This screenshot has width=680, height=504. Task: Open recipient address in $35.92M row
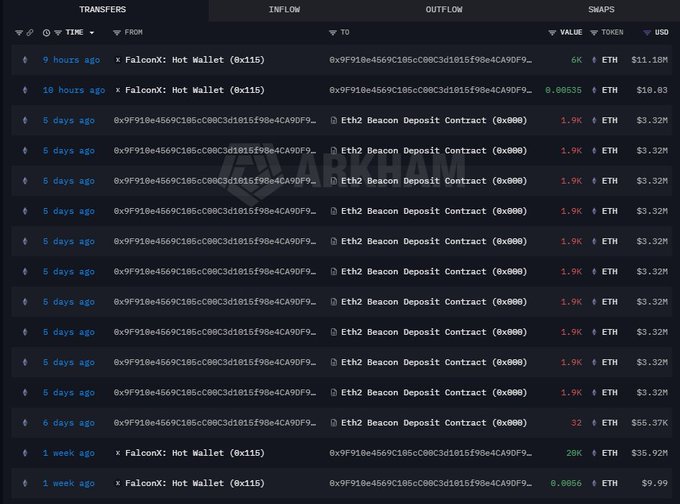[x=430, y=453]
